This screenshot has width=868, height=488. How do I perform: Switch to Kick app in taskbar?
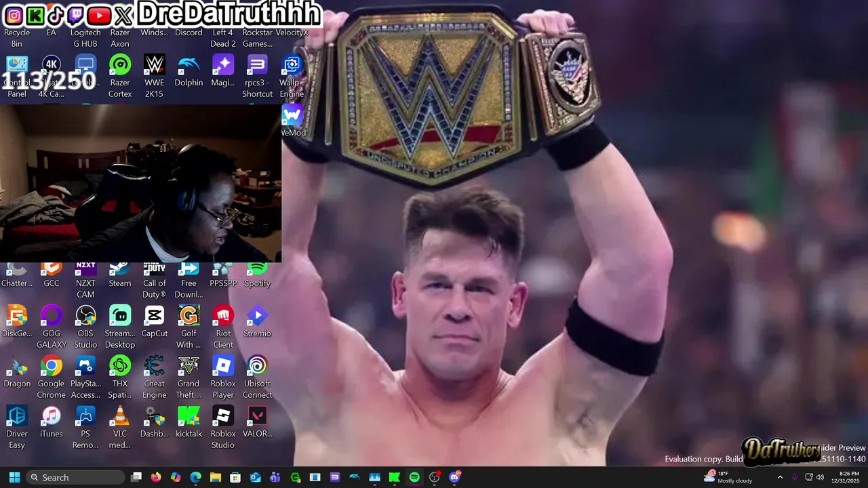[x=394, y=477]
